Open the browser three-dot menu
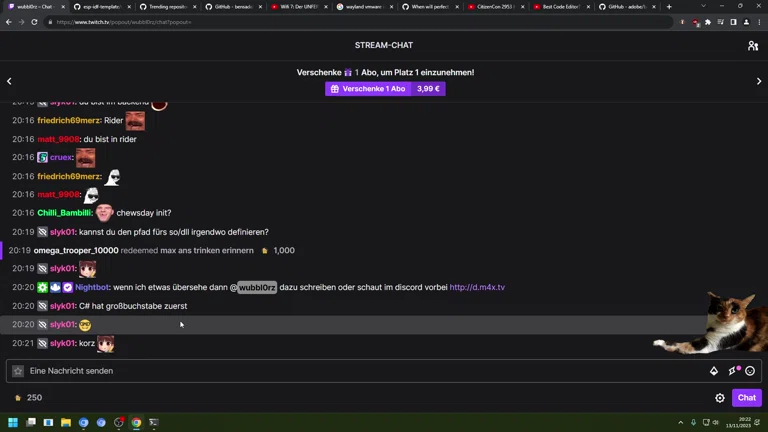 point(759,22)
